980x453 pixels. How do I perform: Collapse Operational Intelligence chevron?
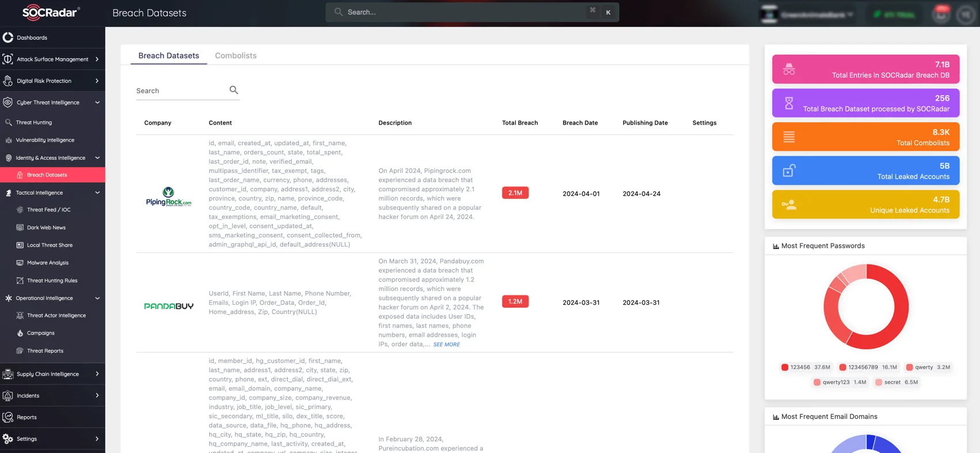(x=97, y=298)
